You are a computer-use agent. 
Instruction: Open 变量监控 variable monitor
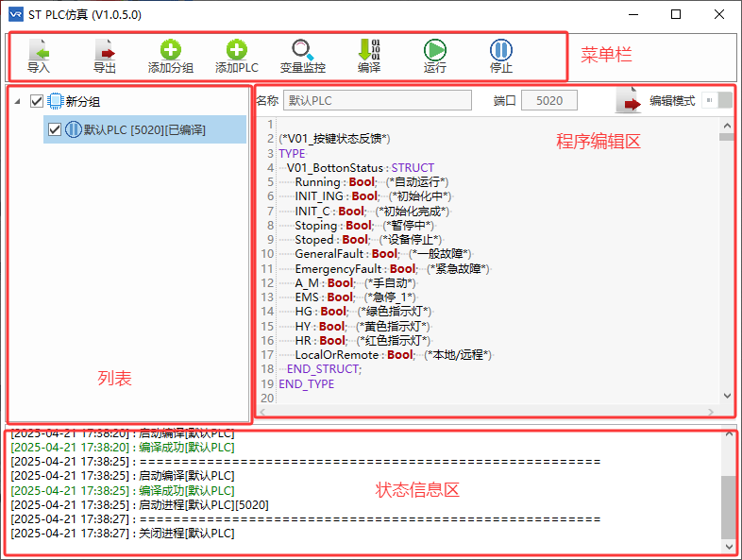[302, 56]
